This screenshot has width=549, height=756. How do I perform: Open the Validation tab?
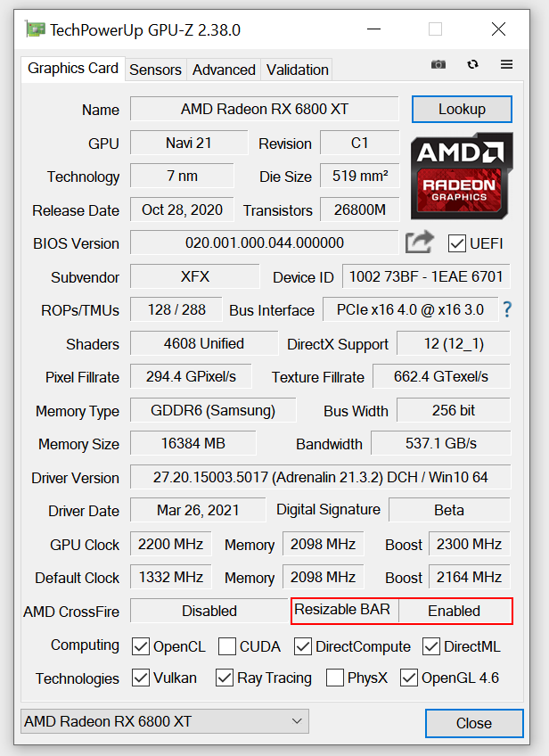[298, 70]
